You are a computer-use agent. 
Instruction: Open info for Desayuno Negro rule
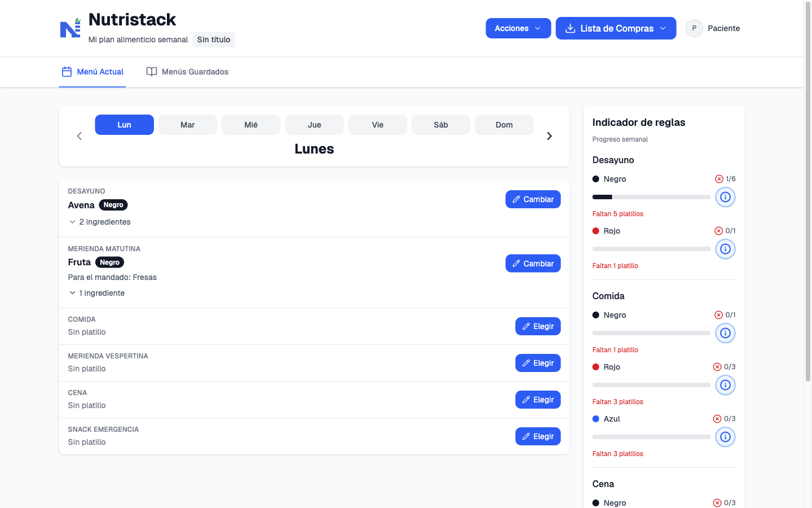[725, 197]
